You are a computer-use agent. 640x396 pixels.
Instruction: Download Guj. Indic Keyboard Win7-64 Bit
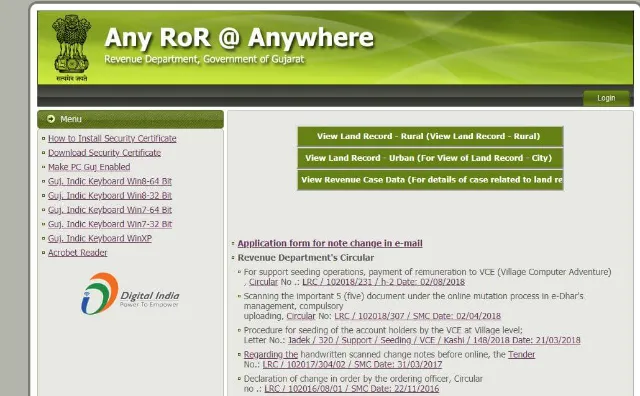(x=110, y=210)
